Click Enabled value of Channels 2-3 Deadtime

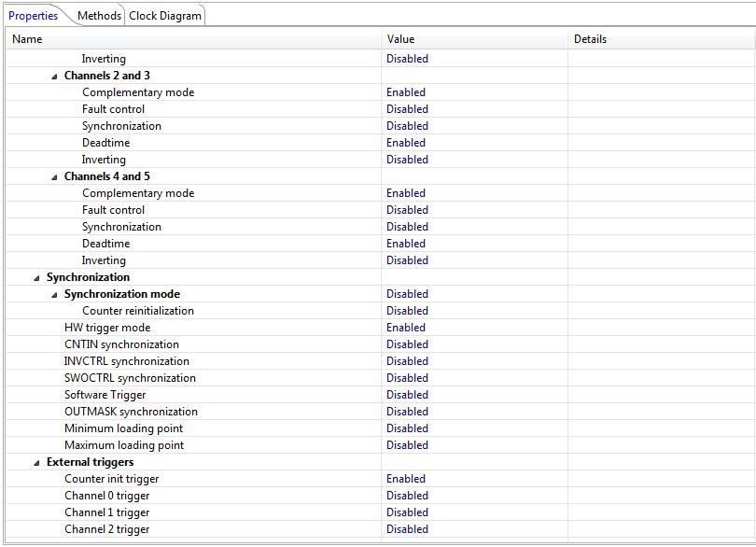click(406, 143)
